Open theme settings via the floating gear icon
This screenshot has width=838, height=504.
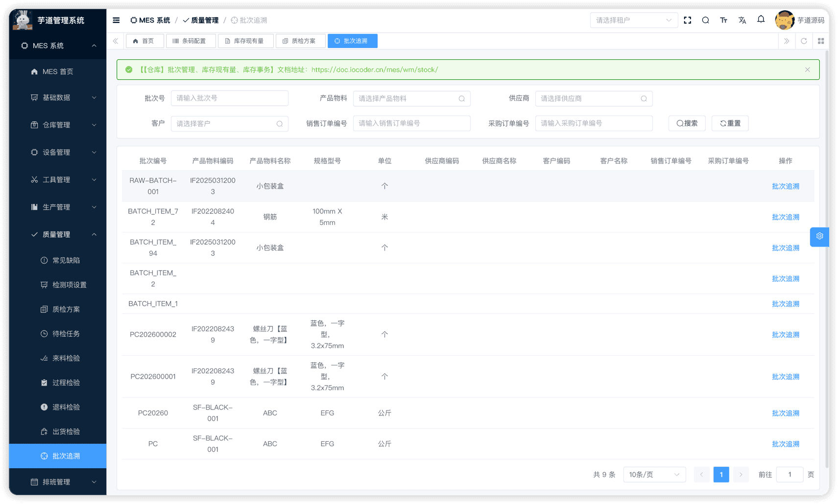pos(819,236)
